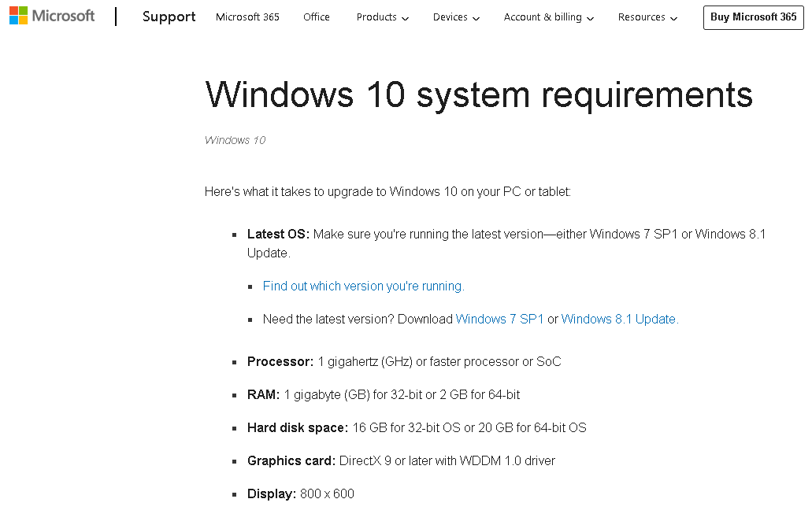
Task: Follow the Windows 7 SP1 download link
Action: (x=499, y=319)
